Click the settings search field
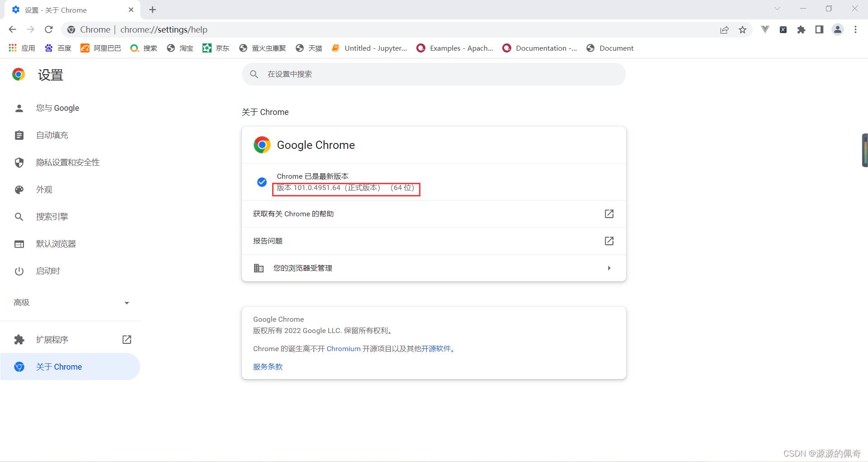 (x=433, y=74)
